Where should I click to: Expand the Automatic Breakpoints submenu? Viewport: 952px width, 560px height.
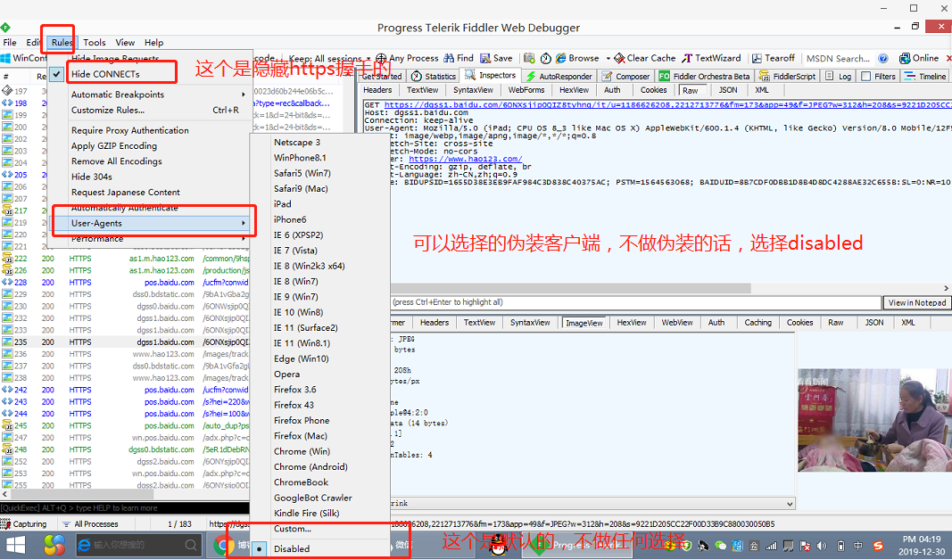[x=151, y=95]
